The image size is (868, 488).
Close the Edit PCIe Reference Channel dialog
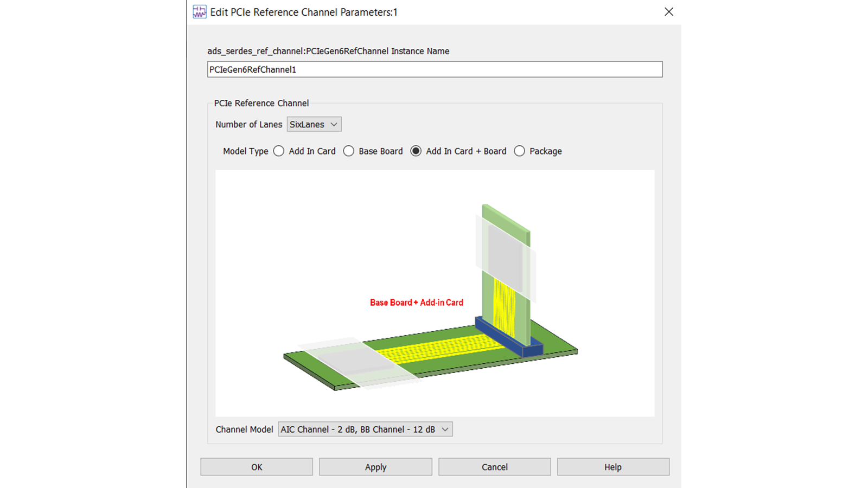tap(669, 12)
